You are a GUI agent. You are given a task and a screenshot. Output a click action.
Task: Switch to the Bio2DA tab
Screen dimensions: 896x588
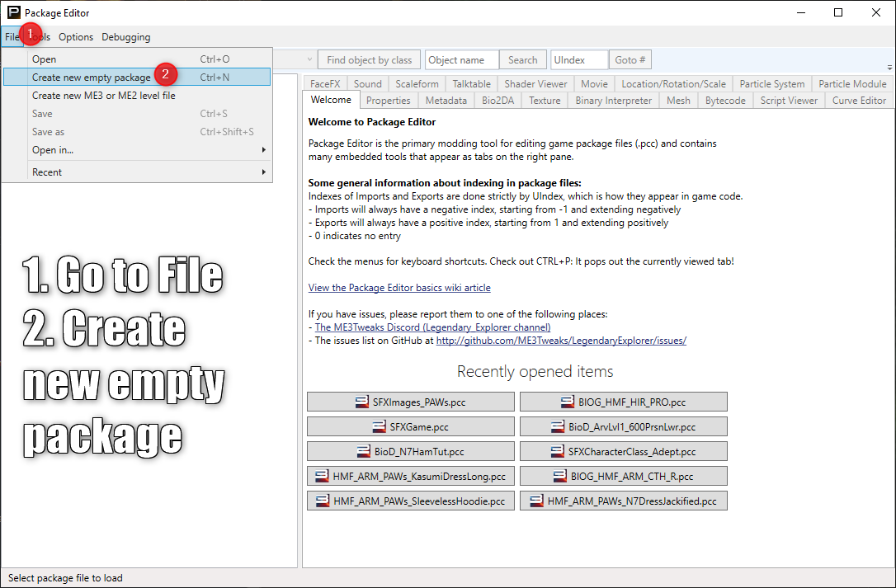point(498,100)
